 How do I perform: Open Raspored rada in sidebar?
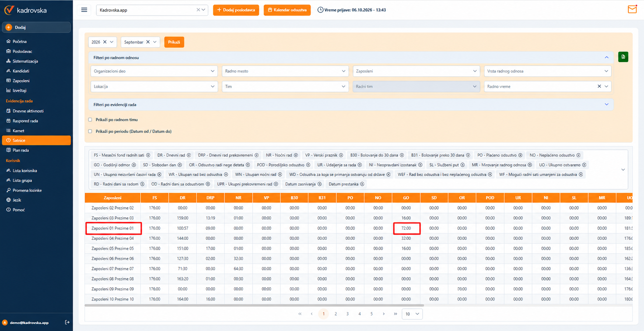[25, 121]
